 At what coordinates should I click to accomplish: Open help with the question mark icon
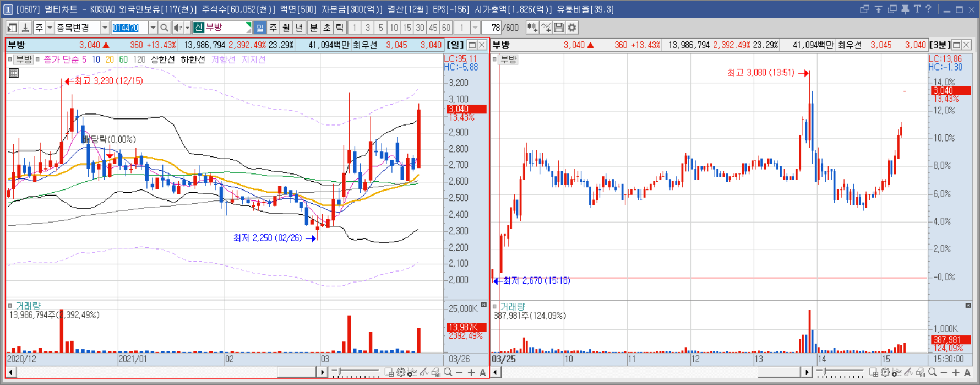[x=928, y=9]
